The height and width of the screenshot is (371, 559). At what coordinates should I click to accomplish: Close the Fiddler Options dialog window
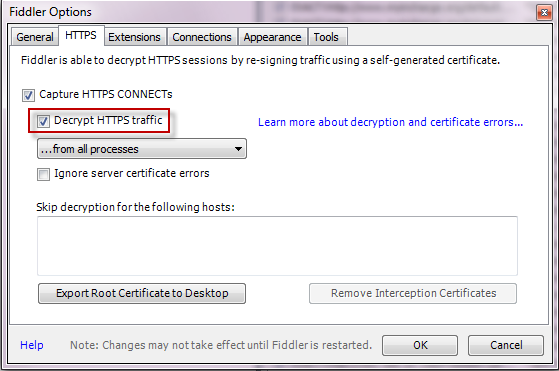click(x=544, y=13)
